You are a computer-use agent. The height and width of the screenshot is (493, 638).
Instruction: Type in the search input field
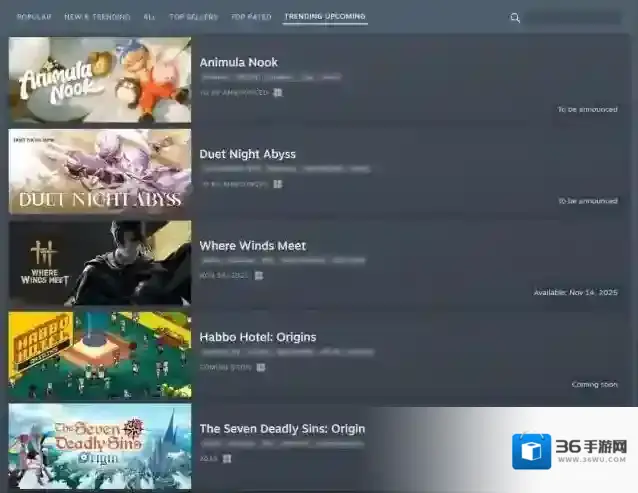(x=574, y=18)
